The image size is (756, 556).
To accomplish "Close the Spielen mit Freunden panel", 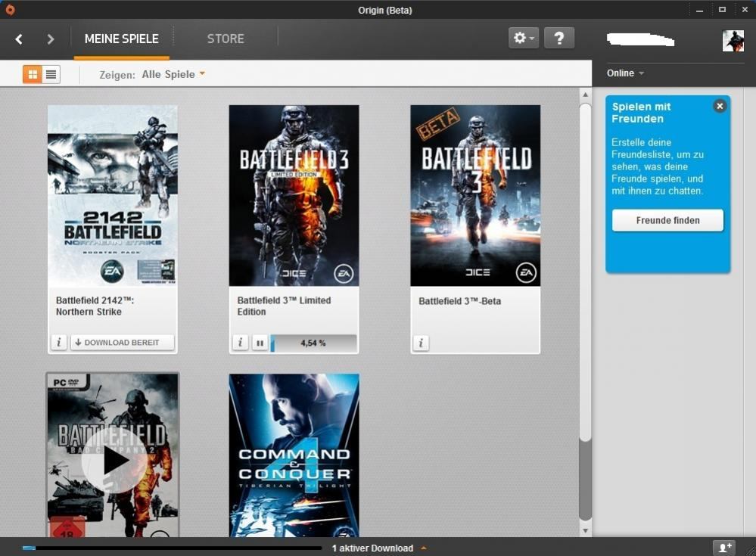I will click(x=720, y=106).
